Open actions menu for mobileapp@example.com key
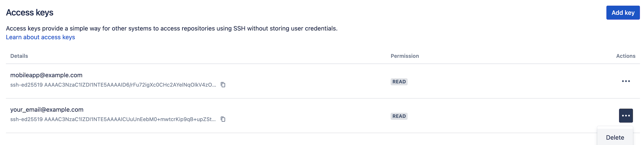This screenshot has width=644, height=145. [626, 81]
